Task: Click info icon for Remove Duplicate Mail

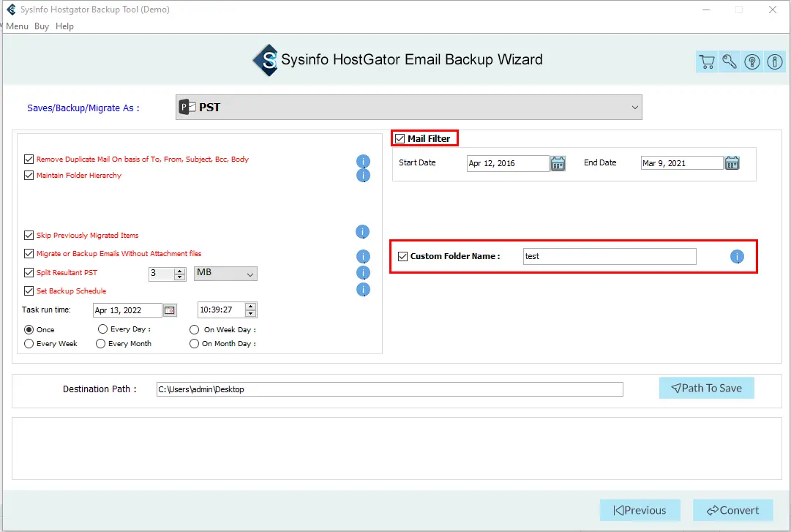Action: (x=363, y=161)
